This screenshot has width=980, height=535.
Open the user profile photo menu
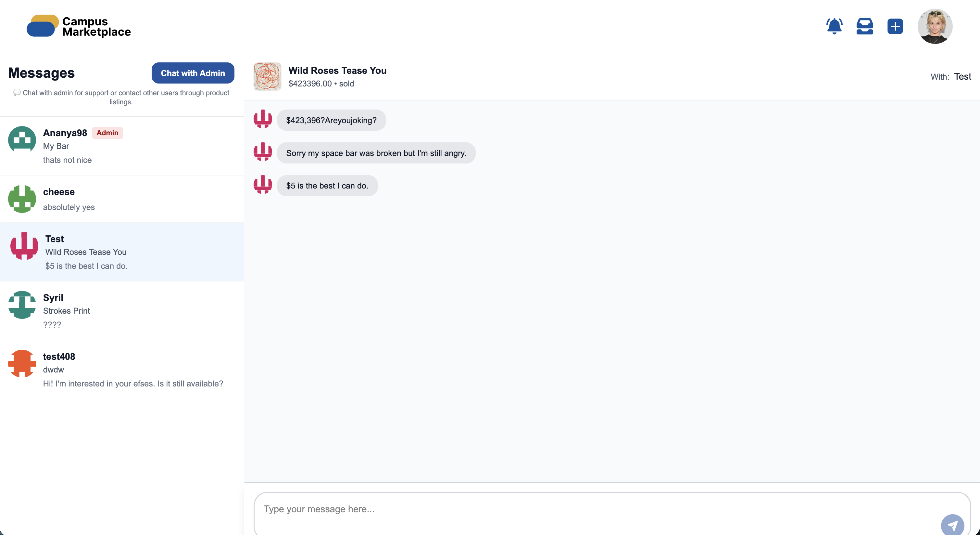(x=935, y=26)
